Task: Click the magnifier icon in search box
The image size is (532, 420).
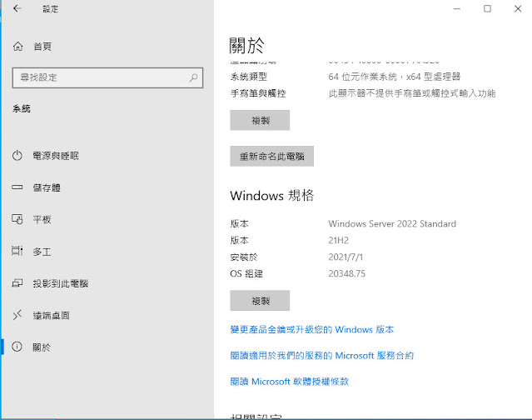Action: 193,77
